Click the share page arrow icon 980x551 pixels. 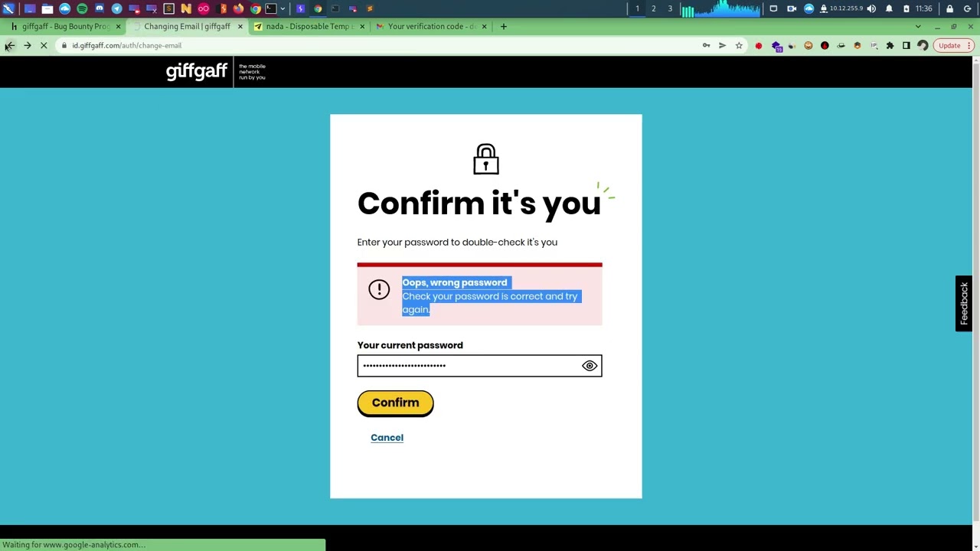[722, 45]
